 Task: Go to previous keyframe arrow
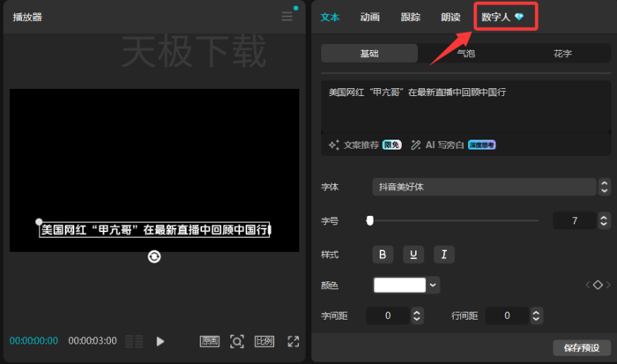point(588,285)
